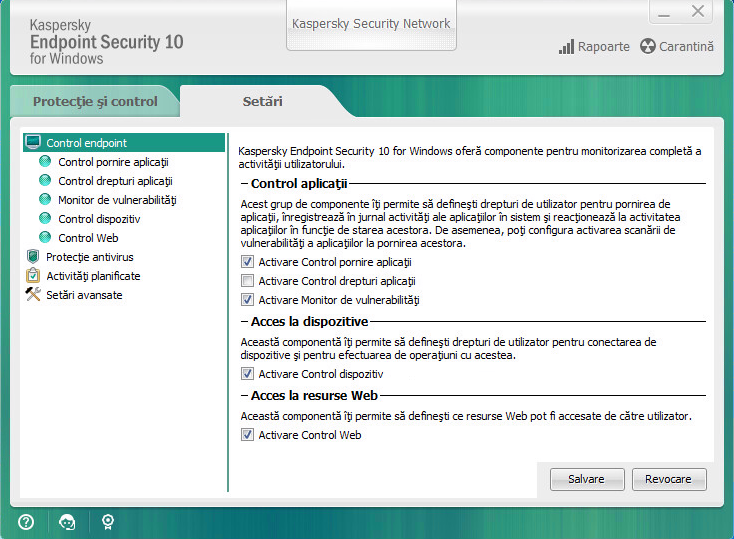Click the help question mark icon
Image resolution: width=734 pixels, height=539 pixels.
[x=26, y=521]
